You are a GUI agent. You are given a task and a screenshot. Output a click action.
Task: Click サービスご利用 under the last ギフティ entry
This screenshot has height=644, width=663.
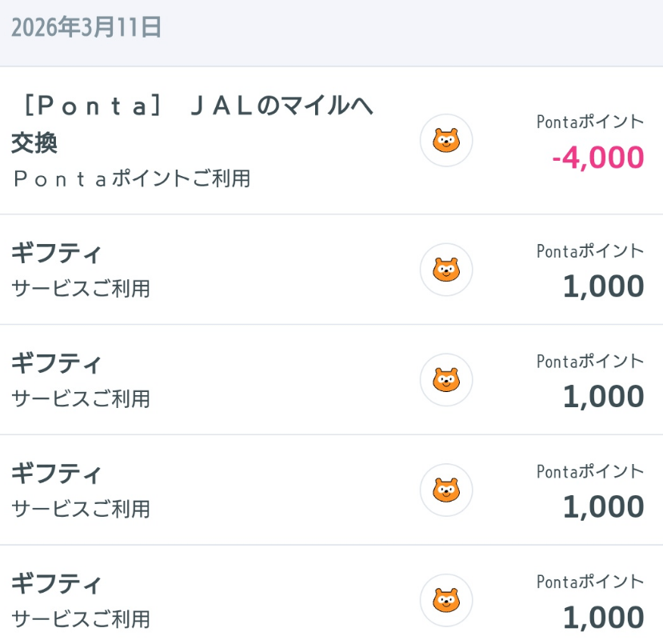81,619
